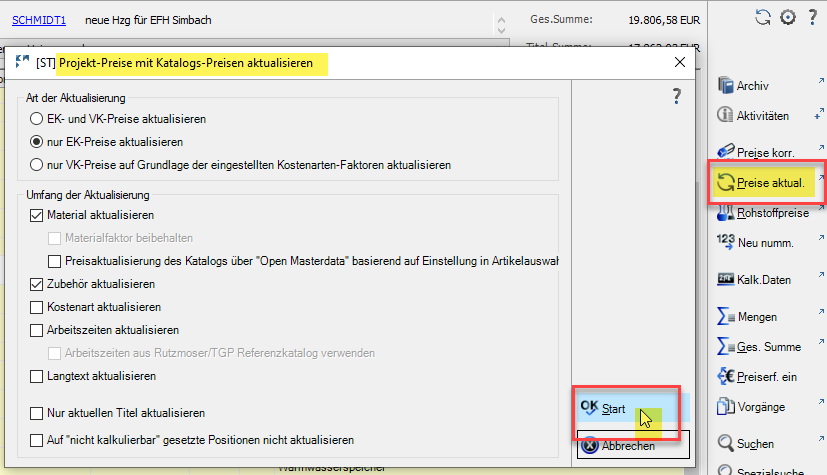This screenshot has height=475, width=827.
Task: Tick the Langtext aktualisieren checkbox
Action: [x=38, y=376]
